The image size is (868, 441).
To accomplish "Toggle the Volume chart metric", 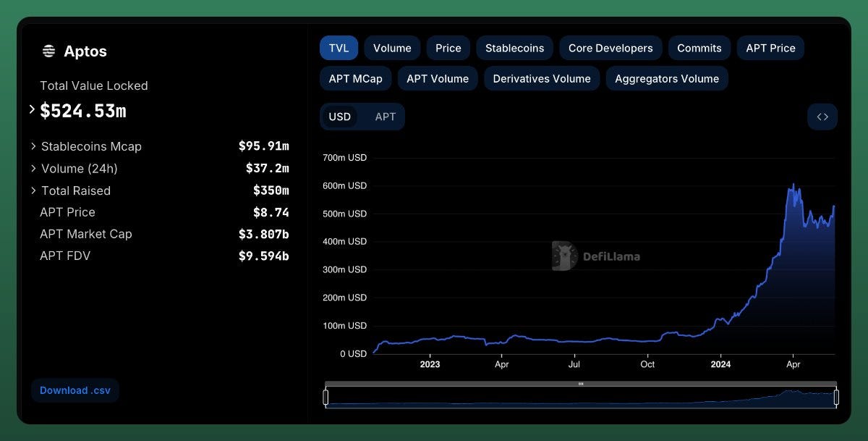I will pos(392,48).
